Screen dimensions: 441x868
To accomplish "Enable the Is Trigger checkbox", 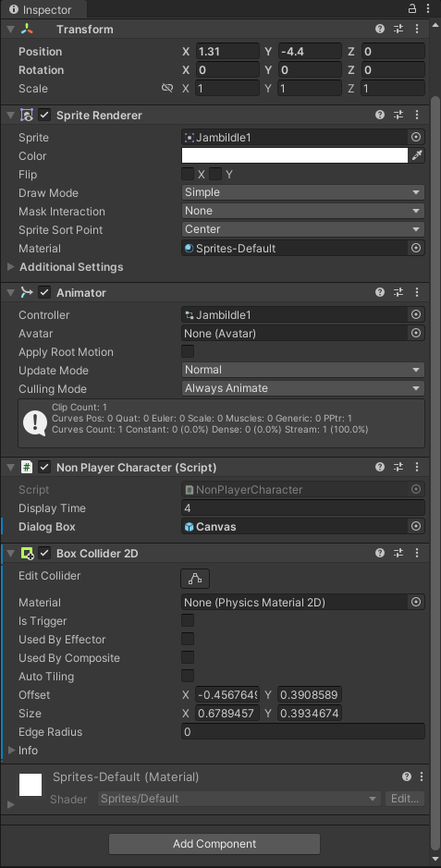I will [188, 620].
